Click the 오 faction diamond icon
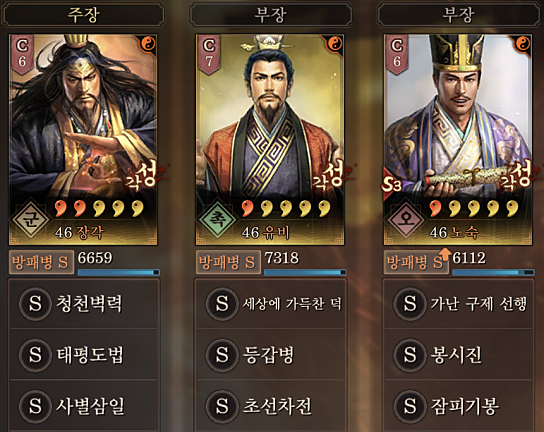 (405, 219)
